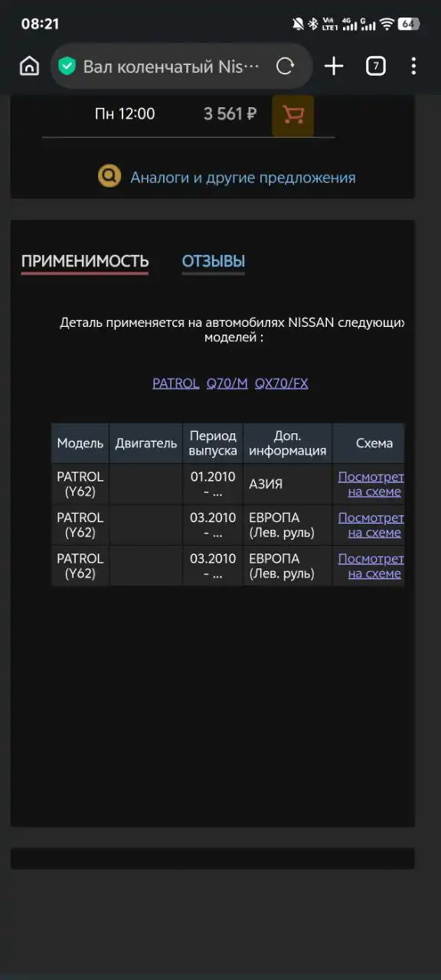Tap the green shield icon in address bar
Viewport: 441px width, 980px height.
(x=67, y=66)
